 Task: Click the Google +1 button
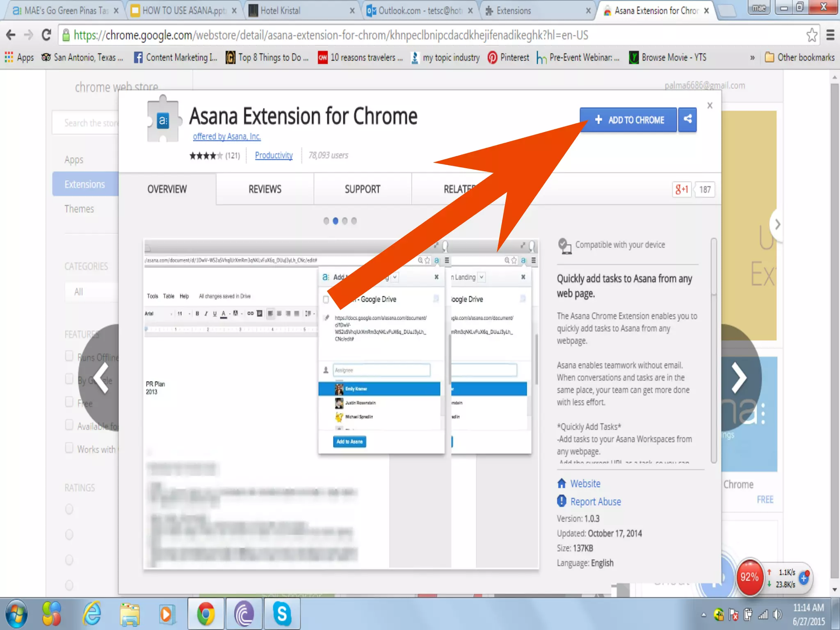682,189
